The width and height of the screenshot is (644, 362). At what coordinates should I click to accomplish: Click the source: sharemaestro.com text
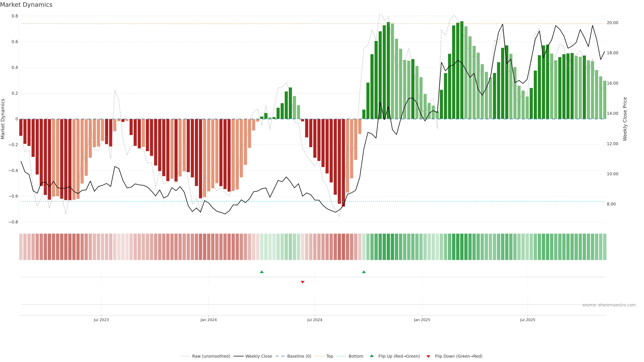(609, 305)
